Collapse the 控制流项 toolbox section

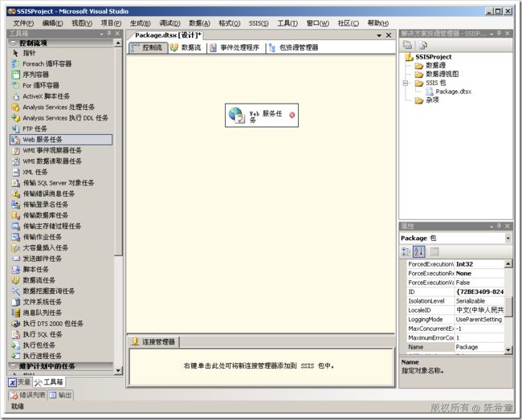tap(13, 43)
